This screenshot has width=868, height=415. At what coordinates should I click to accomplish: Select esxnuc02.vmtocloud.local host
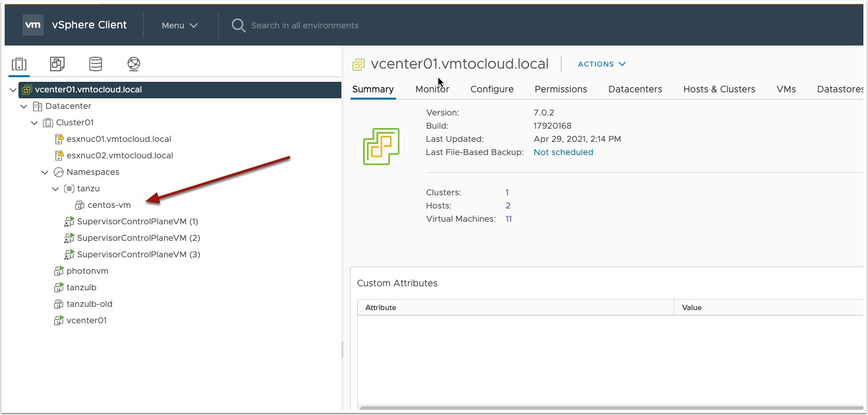pos(120,156)
